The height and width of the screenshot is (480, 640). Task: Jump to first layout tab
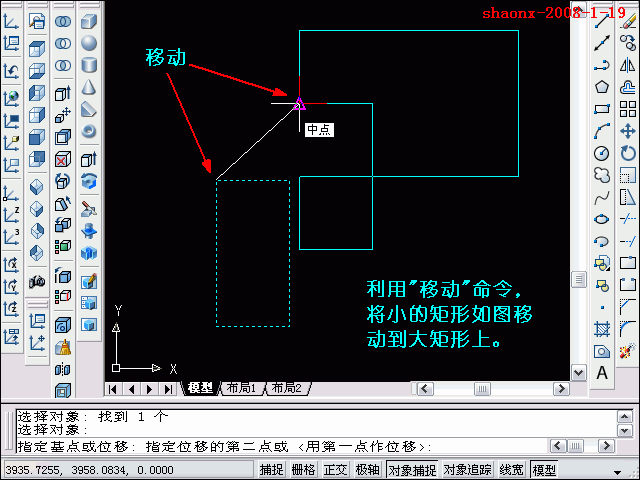tap(113, 389)
